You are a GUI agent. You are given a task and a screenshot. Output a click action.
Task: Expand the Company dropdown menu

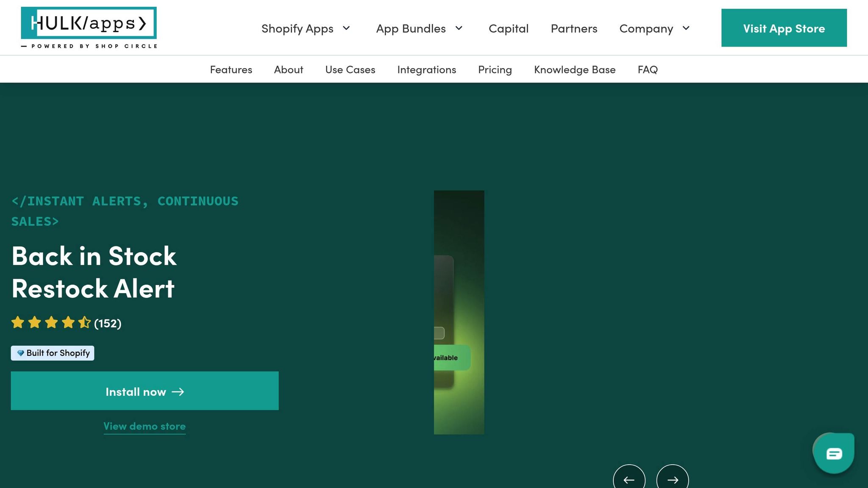pyautogui.click(x=654, y=28)
